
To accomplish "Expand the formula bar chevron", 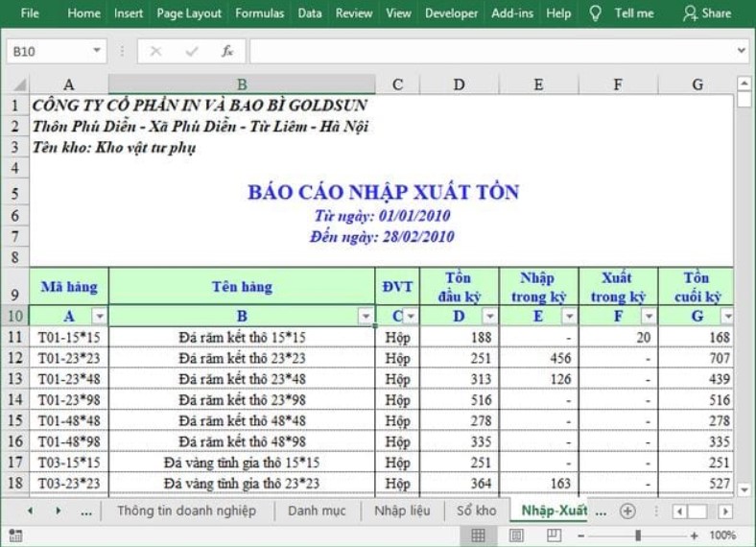I will point(742,50).
